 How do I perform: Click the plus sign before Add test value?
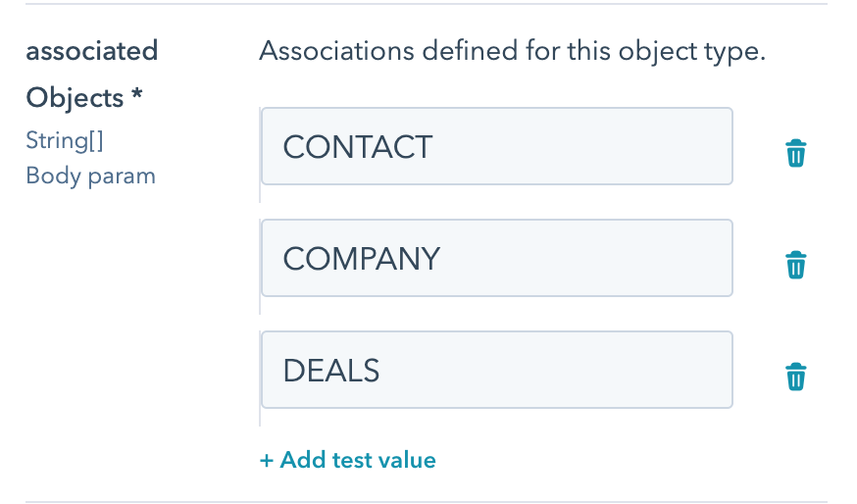pos(266,460)
